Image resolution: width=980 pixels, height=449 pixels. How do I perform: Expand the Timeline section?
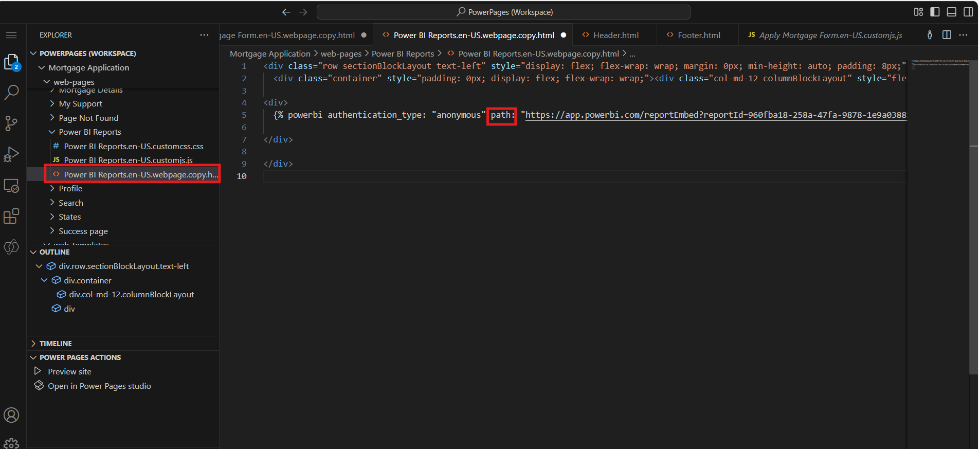tap(56, 344)
